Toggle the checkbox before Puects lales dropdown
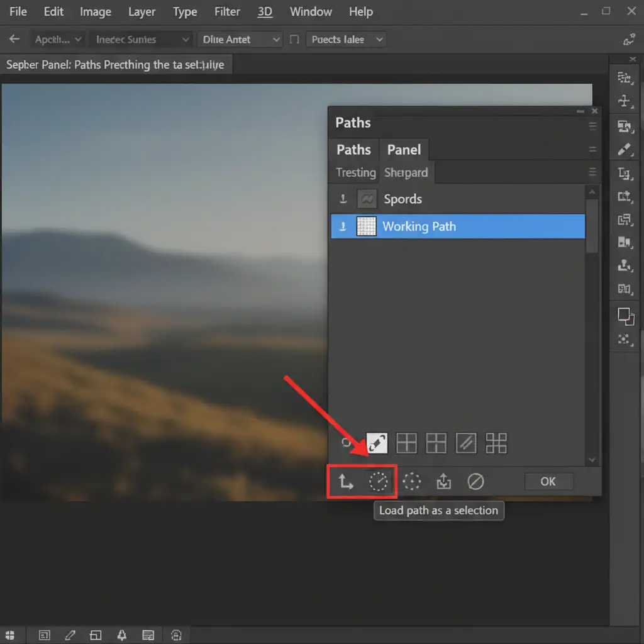 pos(294,40)
